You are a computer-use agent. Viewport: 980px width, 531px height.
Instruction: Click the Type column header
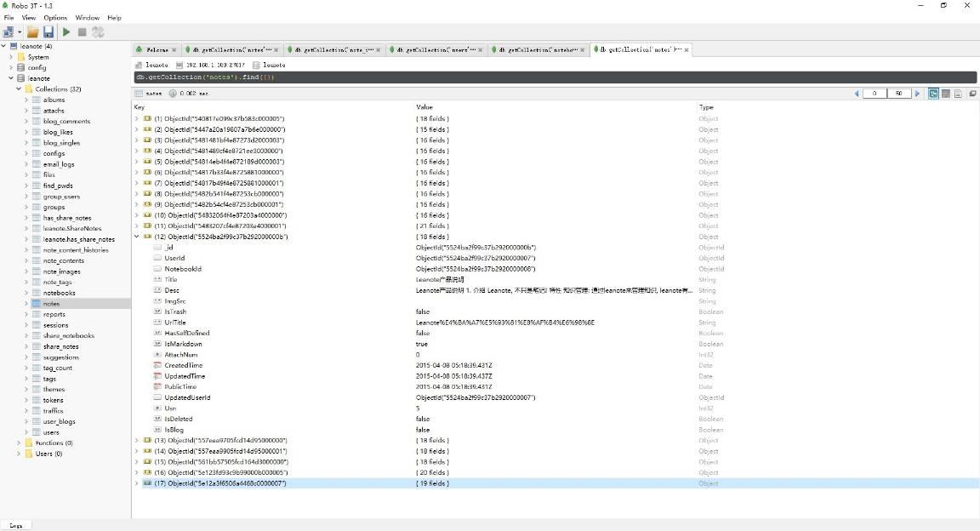tap(706, 107)
